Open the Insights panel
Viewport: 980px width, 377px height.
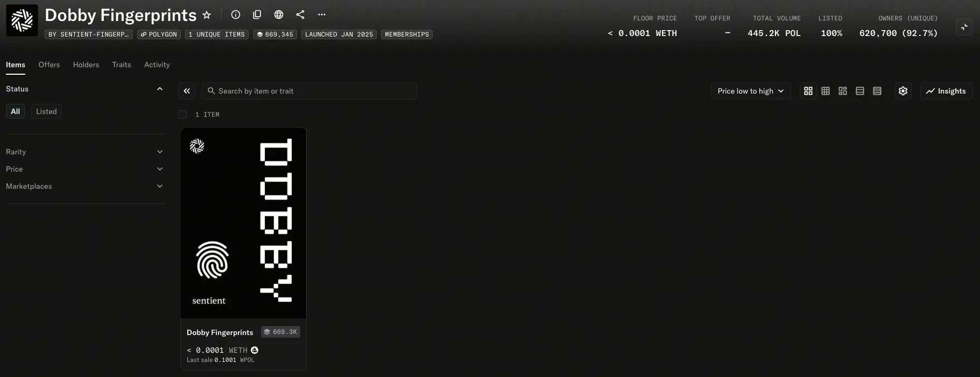tap(946, 91)
